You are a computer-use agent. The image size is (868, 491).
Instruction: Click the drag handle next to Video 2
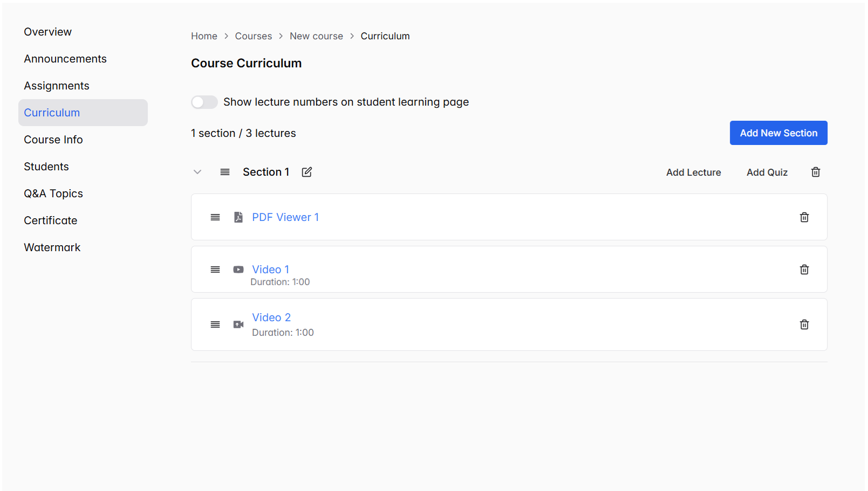click(215, 324)
